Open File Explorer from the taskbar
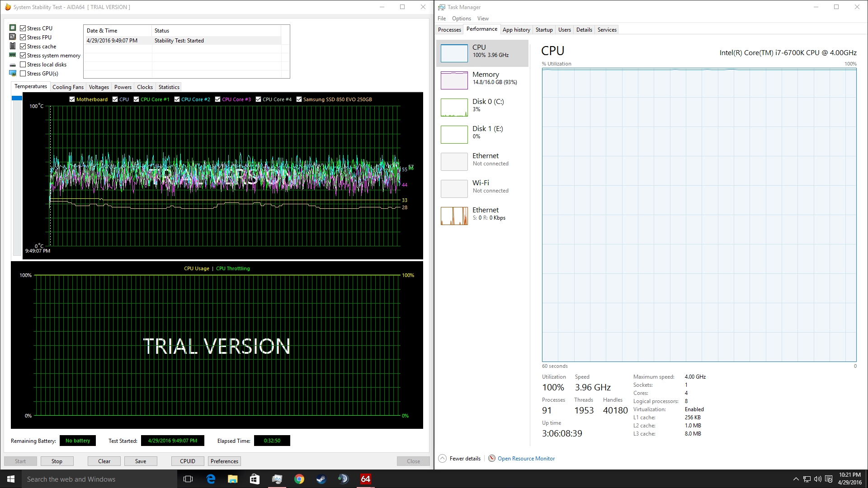This screenshot has height=488, width=868. click(x=233, y=479)
